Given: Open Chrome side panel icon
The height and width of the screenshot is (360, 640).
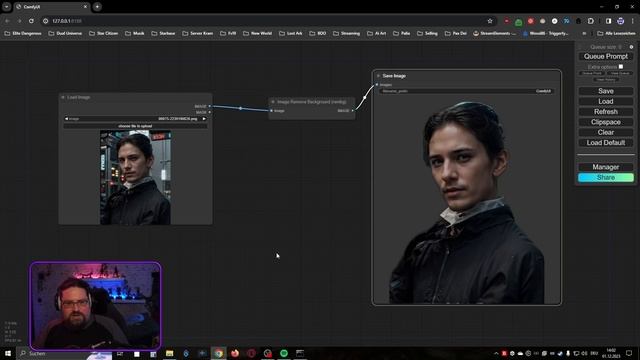Looking at the screenshot, I should click(x=608, y=21).
